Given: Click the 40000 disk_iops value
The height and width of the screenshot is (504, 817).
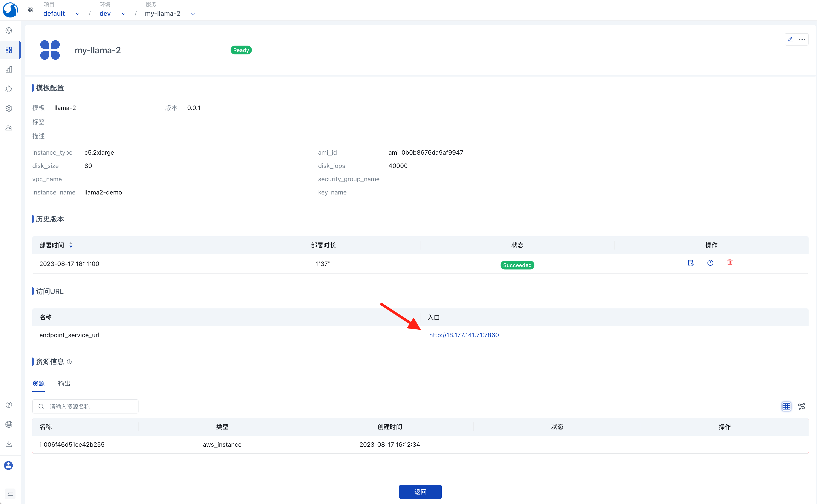Looking at the screenshot, I should [398, 166].
